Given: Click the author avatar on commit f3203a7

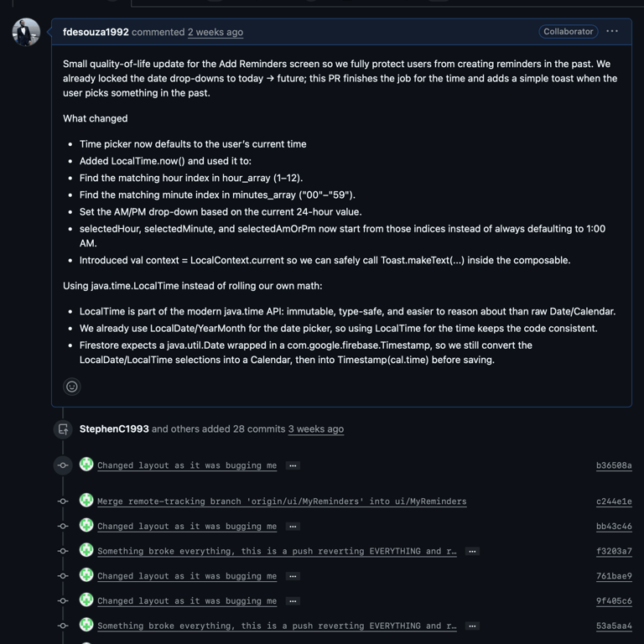Looking at the screenshot, I should point(86,551).
